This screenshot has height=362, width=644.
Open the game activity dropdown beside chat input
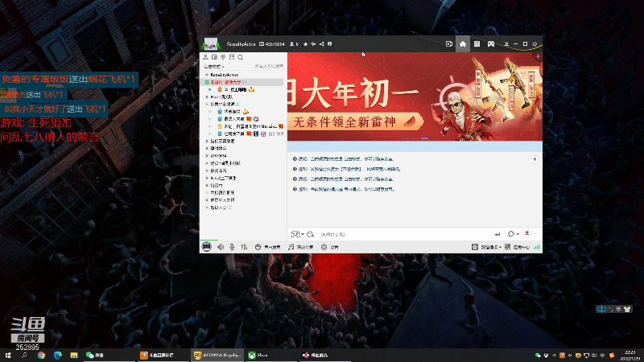point(297,234)
